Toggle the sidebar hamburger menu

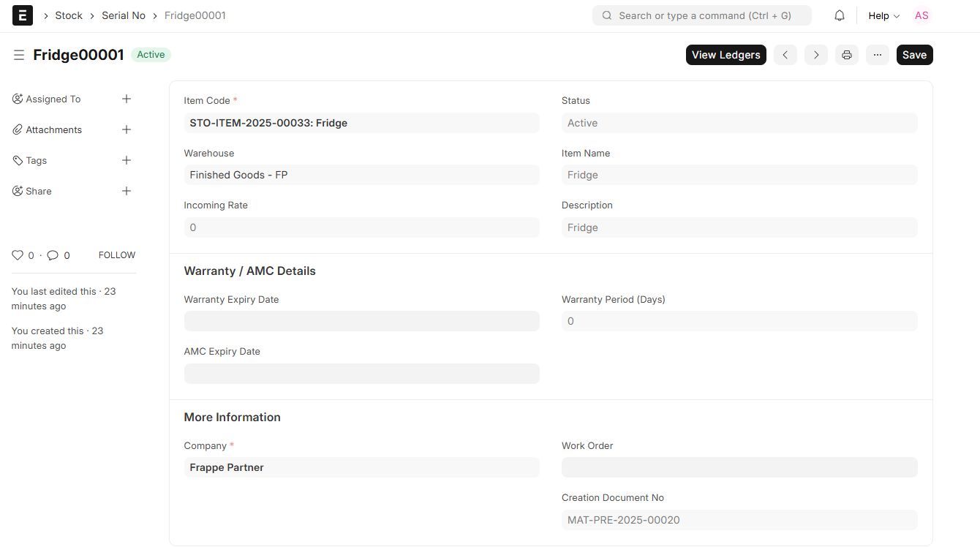(19, 55)
